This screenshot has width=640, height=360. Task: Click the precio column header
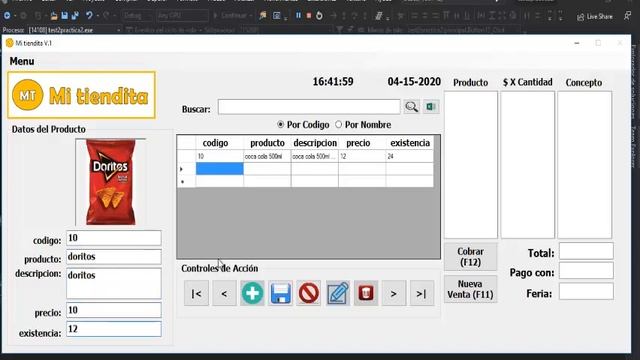[x=362, y=143]
